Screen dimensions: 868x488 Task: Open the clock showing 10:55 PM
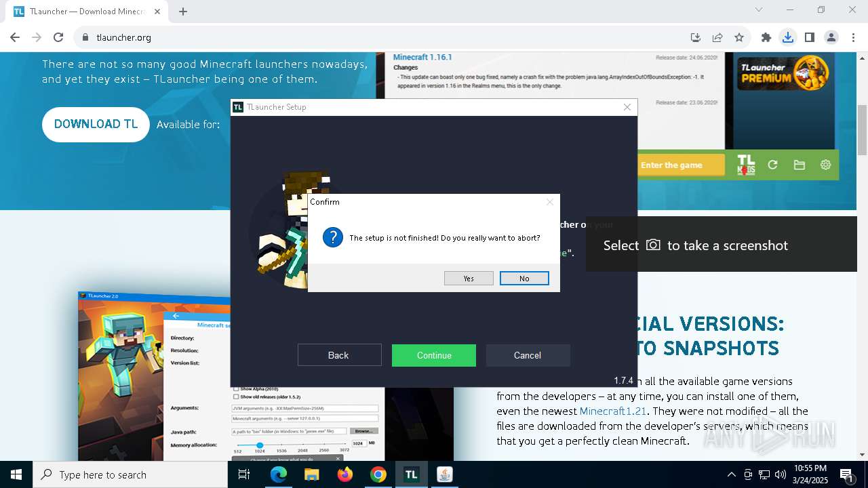pyautogui.click(x=810, y=474)
